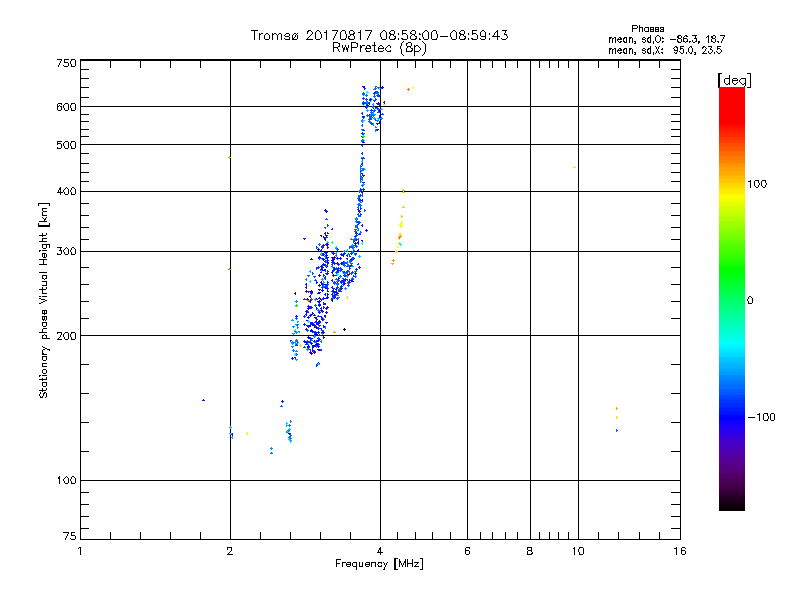800x600 pixels.
Task: Click the 'mean, sd,X: 95.0, 23.5' text
Action: [x=665, y=50]
